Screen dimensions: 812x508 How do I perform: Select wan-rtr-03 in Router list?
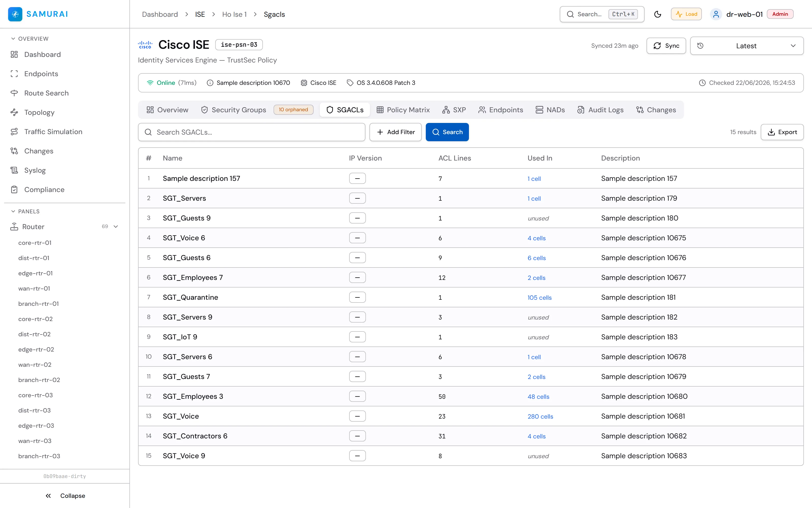[x=35, y=441]
